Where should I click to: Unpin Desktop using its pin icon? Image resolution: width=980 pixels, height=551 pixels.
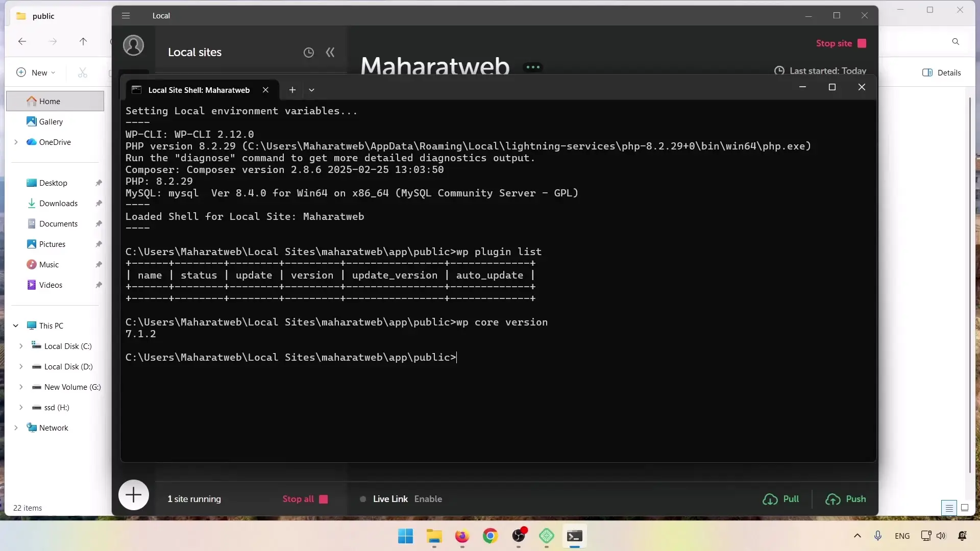click(99, 183)
